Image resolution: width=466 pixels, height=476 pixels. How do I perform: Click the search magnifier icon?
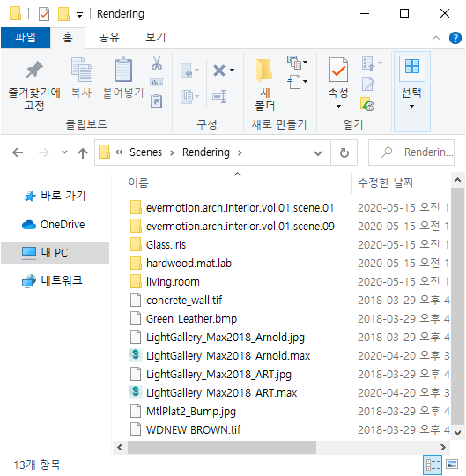(387, 152)
